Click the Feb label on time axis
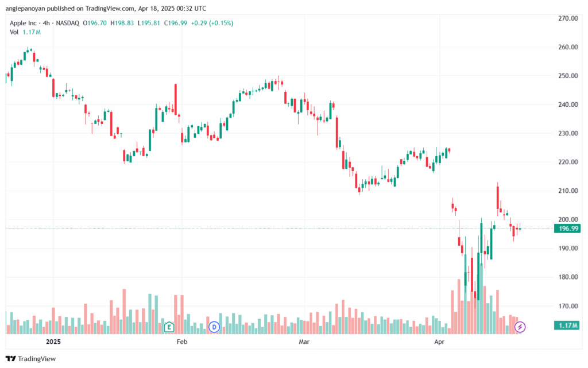 (x=182, y=342)
